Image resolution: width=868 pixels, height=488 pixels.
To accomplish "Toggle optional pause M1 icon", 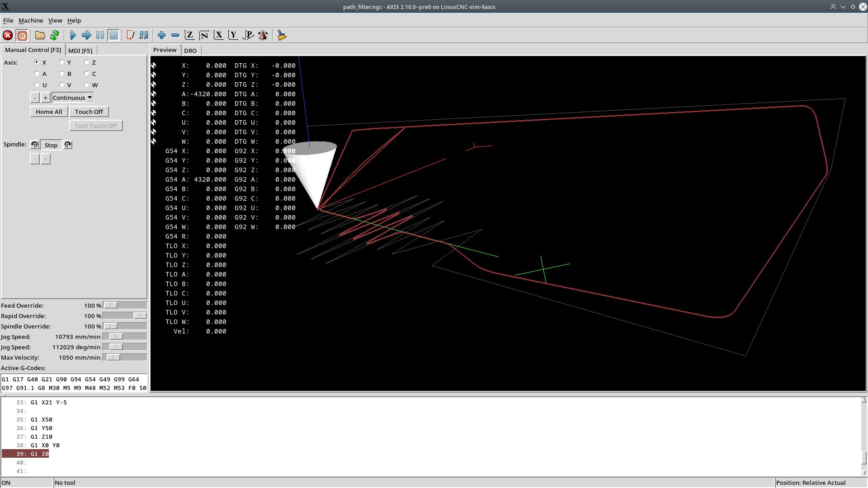I will [144, 35].
